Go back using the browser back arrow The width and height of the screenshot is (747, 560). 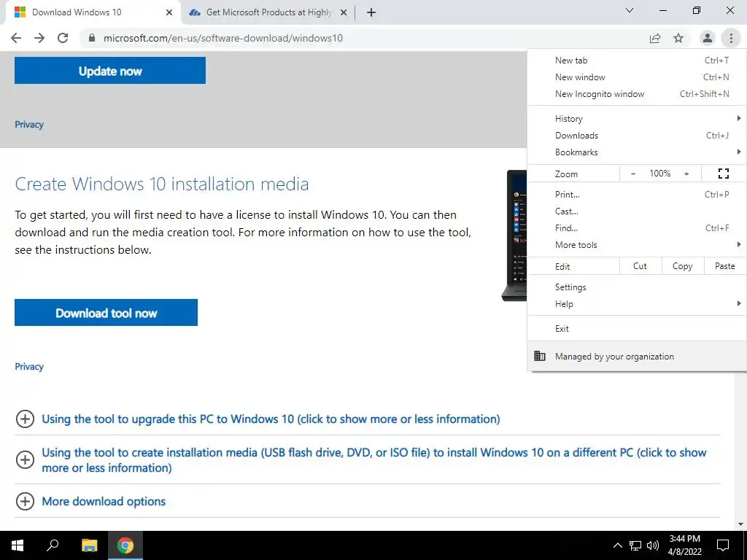16,38
